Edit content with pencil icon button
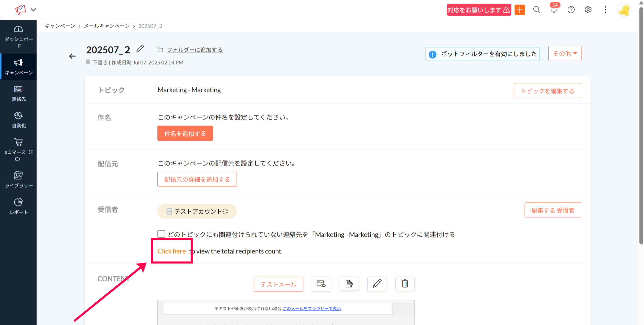The width and height of the screenshot is (644, 325). (377, 284)
